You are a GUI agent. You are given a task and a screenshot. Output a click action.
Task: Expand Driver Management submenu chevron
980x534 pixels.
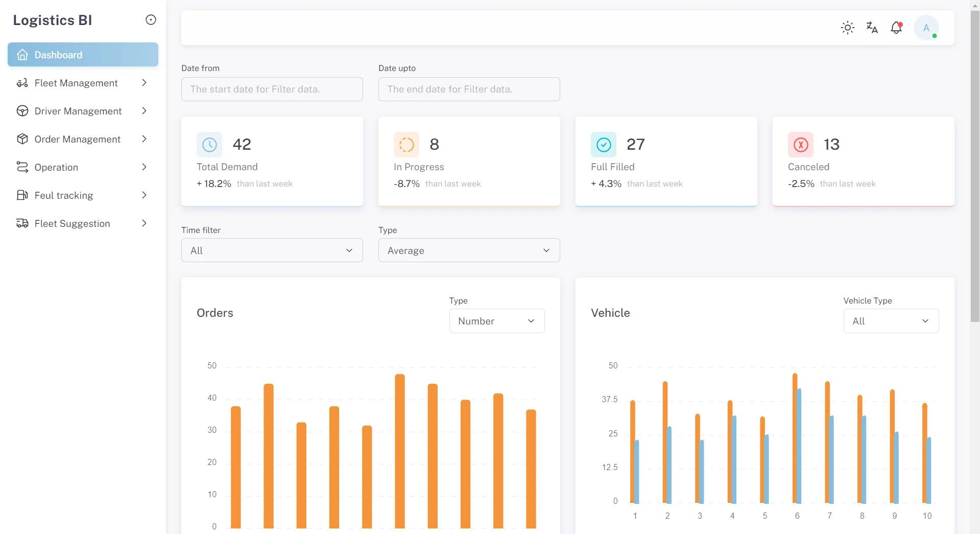pyautogui.click(x=144, y=111)
